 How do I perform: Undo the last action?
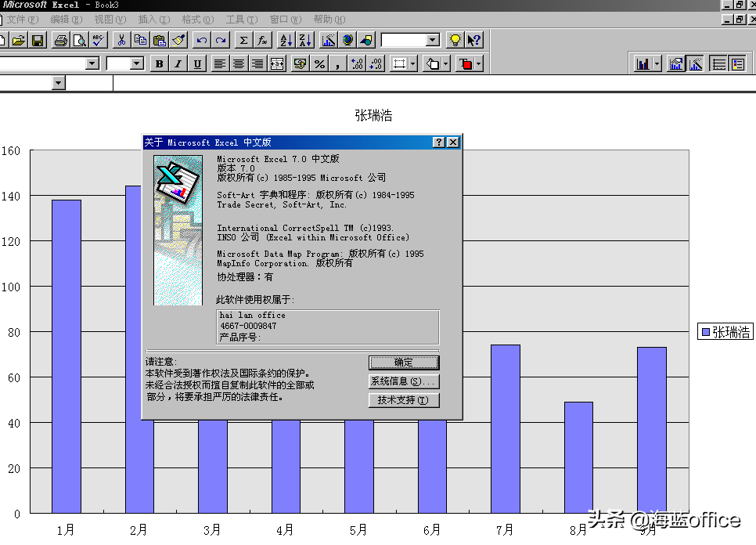202,41
